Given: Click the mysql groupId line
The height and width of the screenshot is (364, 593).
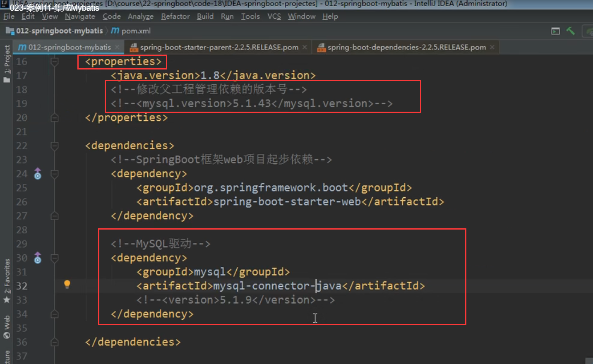Looking at the screenshot, I should 213,272.
